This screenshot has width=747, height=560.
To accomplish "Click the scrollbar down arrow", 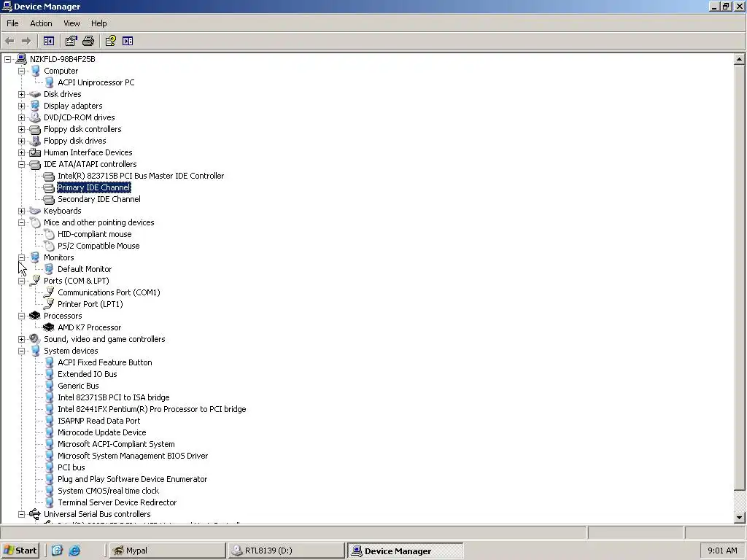I will coord(740,518).
